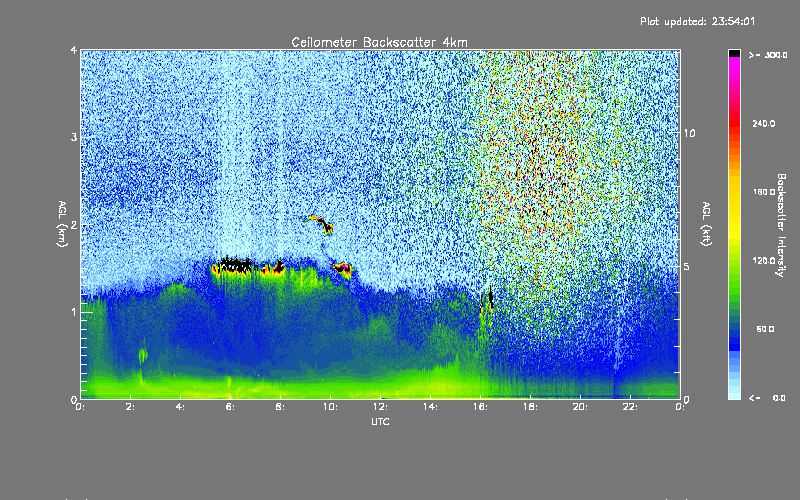Click the 'AGL (km)' left axis label

(x=62, y=224)
